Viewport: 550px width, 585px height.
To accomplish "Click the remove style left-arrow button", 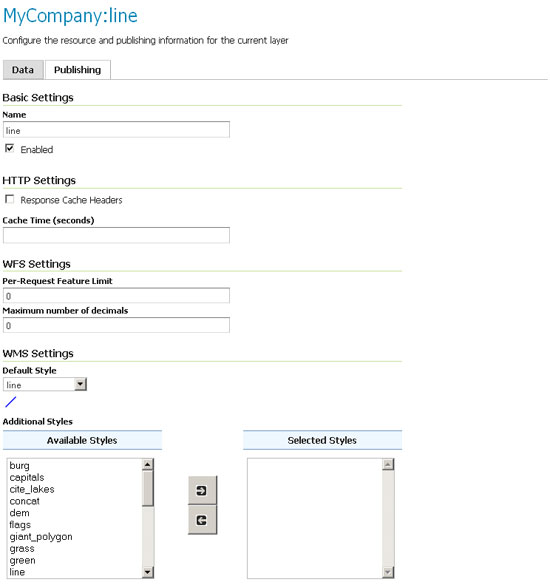I will click(202, 520).
